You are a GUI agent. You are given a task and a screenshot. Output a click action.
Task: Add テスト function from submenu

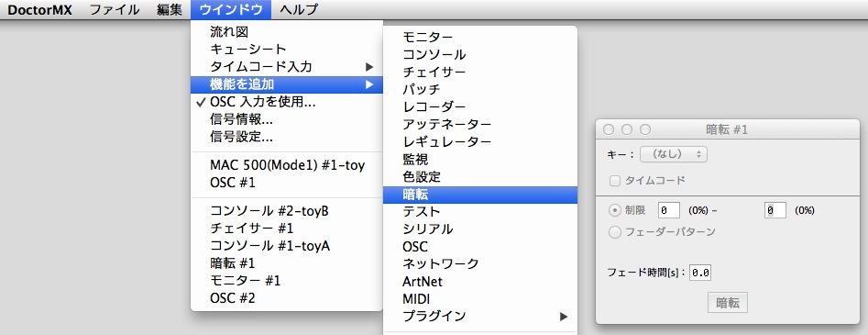coord(480,211)
